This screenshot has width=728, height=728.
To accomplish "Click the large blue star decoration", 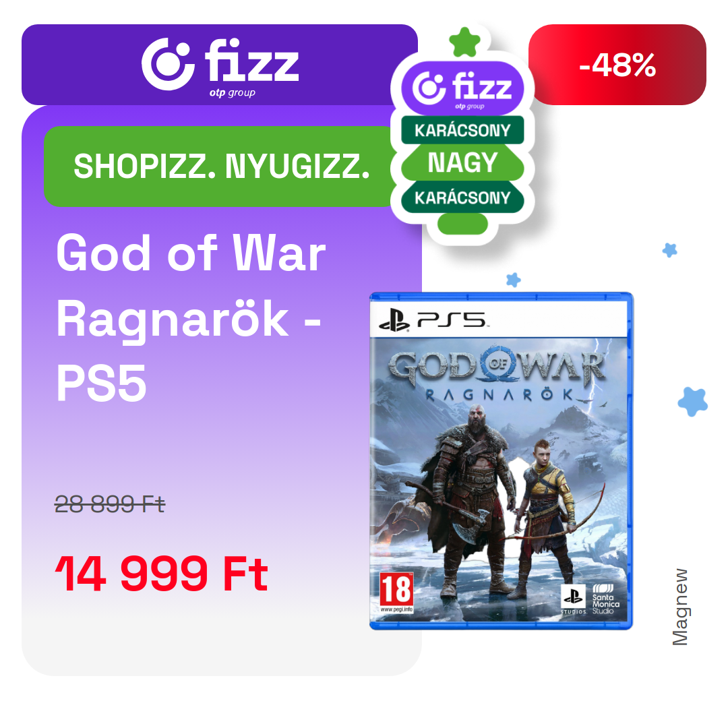I will tap(693, 401).
